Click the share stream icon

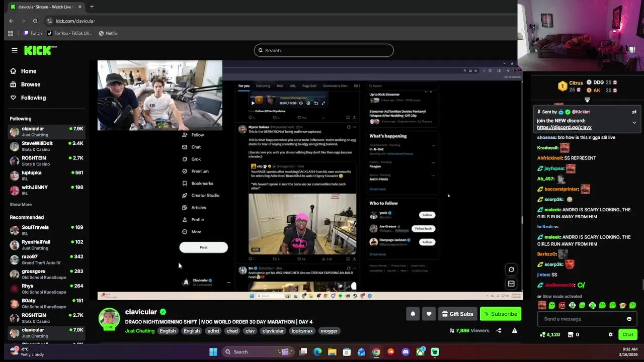tap(499, 331)
